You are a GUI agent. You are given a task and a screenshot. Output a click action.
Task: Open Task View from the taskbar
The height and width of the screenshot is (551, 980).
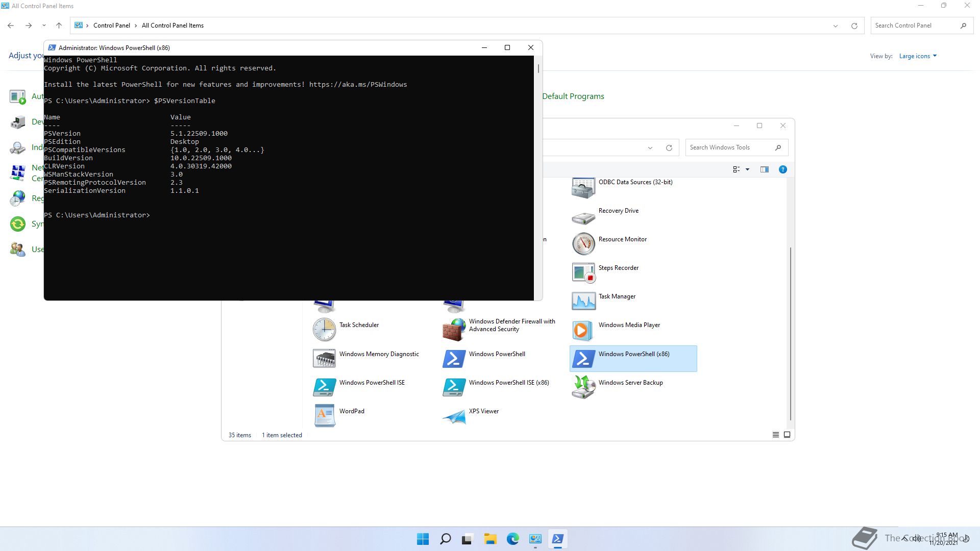point(468,539)
